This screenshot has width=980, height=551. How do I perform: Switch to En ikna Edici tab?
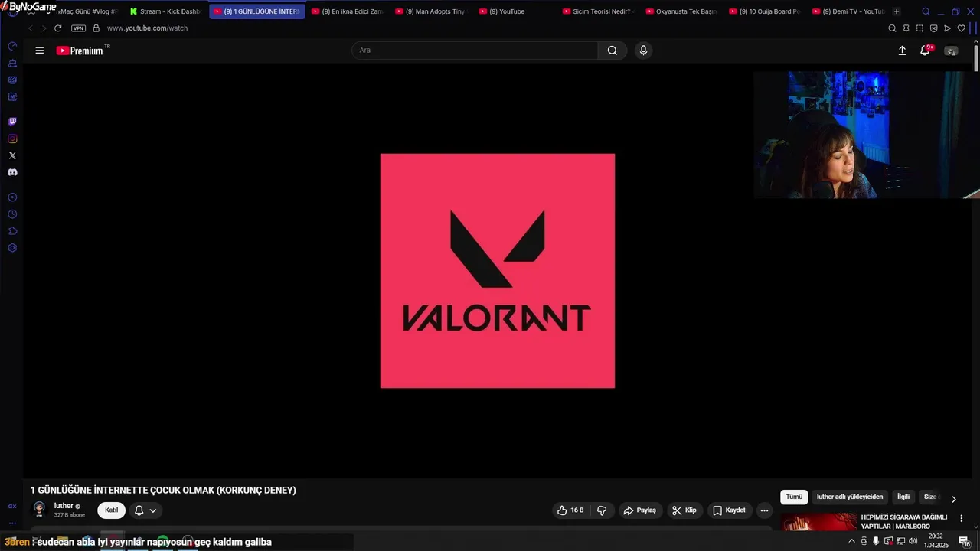click(348, 11)
